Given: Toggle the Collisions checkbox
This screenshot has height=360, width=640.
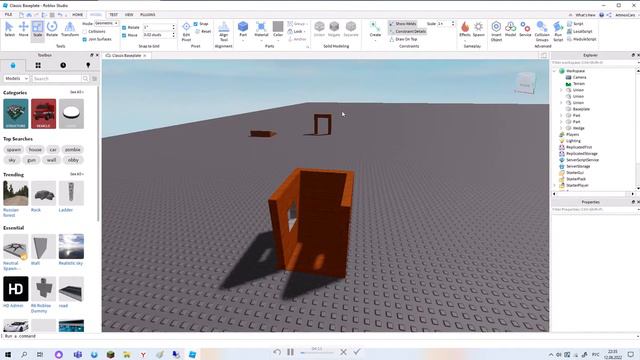Looking at the screenshot, I should (84, 31).
